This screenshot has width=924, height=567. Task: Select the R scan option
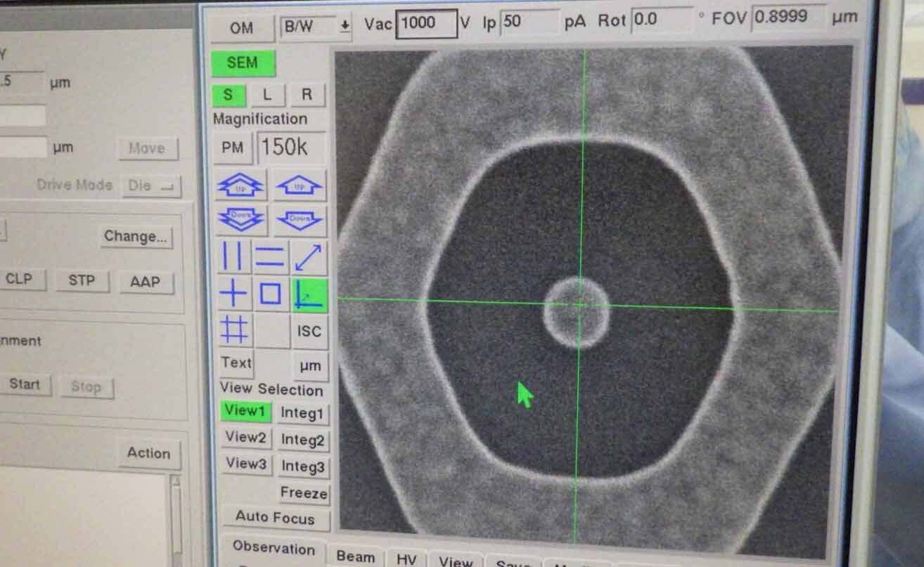[307, 95]
